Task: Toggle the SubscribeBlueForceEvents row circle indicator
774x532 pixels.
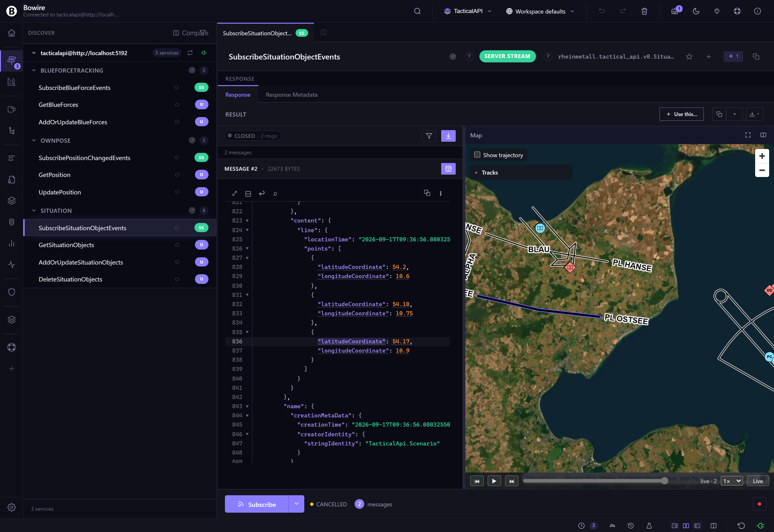Action: (177, 88)
